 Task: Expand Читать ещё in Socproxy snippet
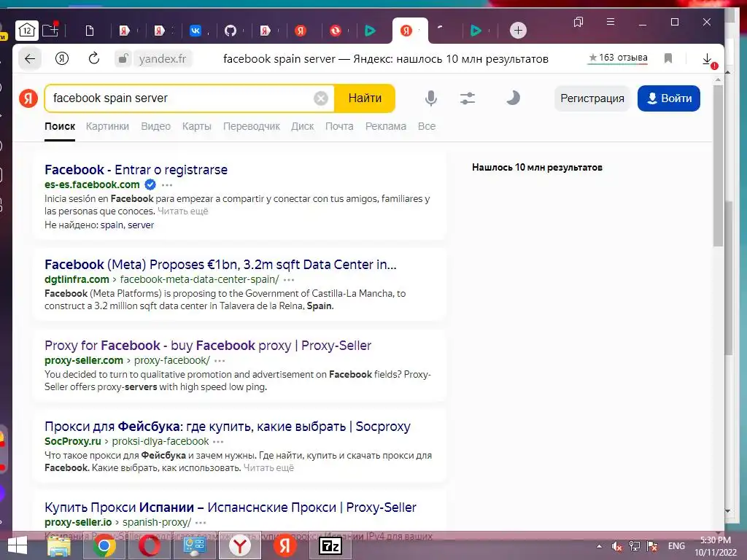268,468
